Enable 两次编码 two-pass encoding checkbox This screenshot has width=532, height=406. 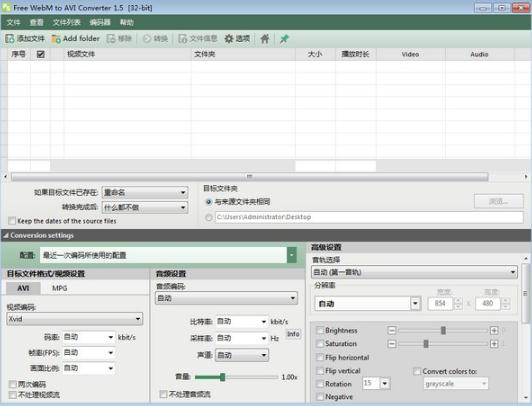point(13,384)
